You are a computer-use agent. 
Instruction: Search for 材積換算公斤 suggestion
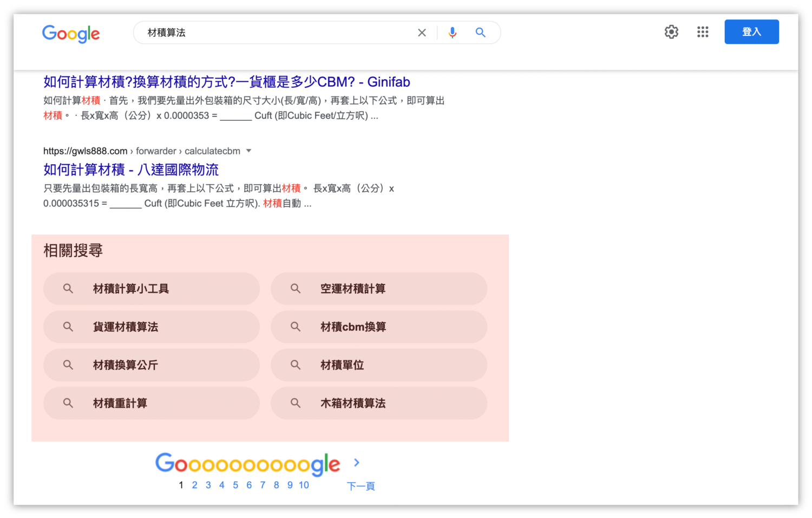tap(124, 365)
